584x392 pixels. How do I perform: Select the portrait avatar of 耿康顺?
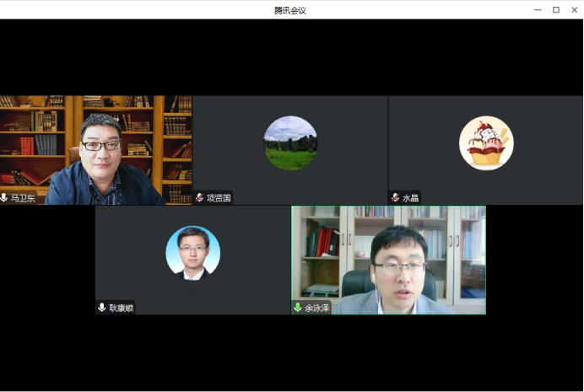click(x=192, y=253)
